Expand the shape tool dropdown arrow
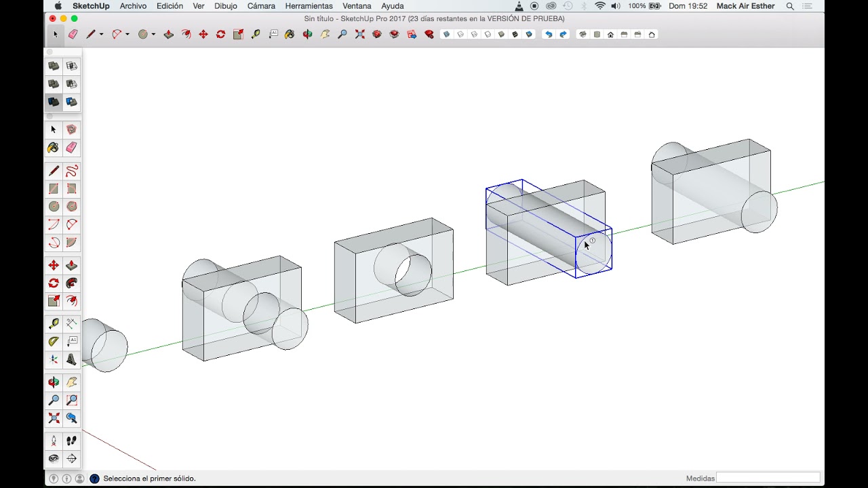The width and height of the screenshot is (868, 488). (153, 35)
